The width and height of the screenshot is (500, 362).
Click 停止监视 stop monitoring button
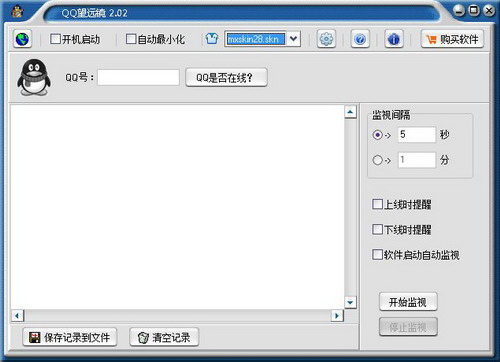[x=408, y=327]
